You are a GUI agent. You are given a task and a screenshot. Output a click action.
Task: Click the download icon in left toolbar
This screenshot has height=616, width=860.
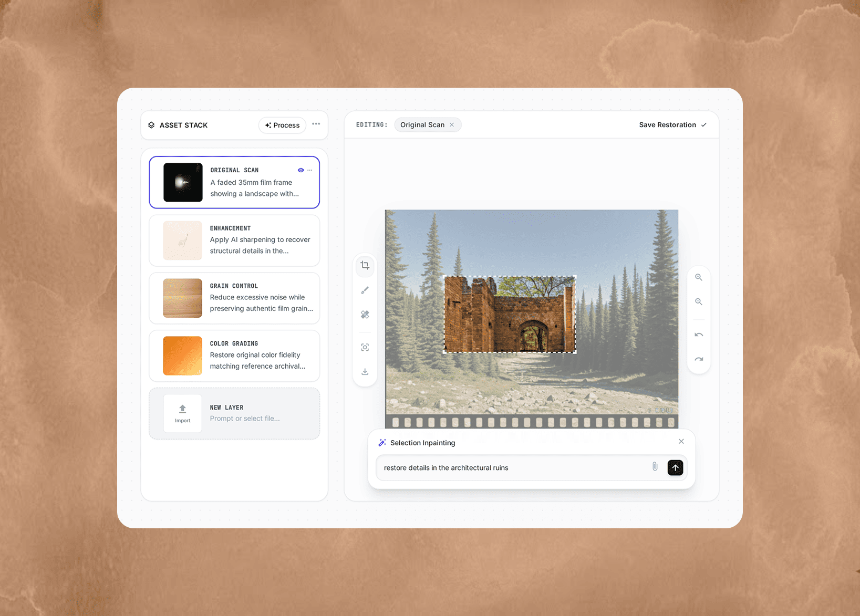click(x=365, y=372)
